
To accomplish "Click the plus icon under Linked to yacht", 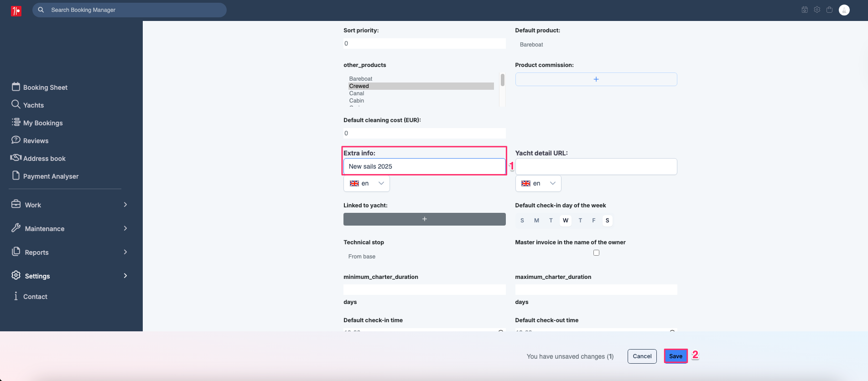I will pos(425,219).
